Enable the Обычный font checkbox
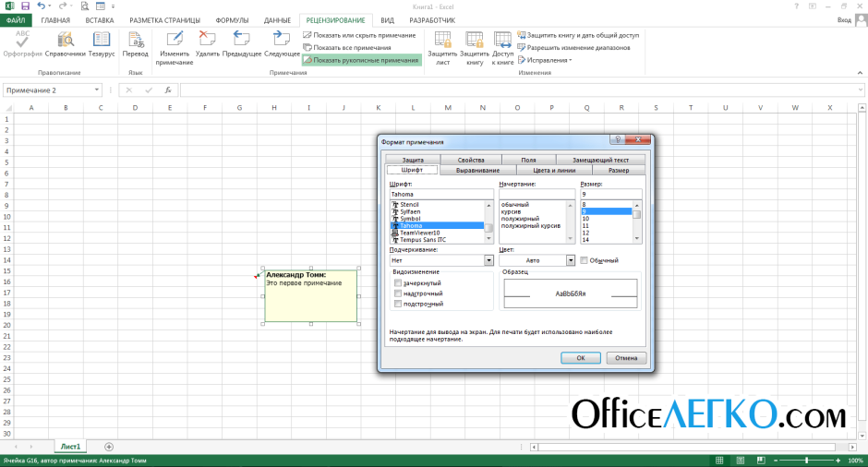Image resolution: width=868 pixels, height=467 pixels. tap(584, 260)
